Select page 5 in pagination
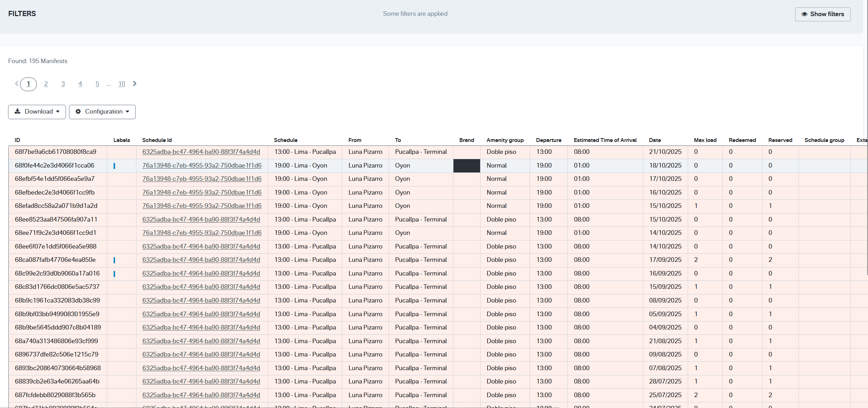This screenshot has height=408, width=868. [97, 84]
